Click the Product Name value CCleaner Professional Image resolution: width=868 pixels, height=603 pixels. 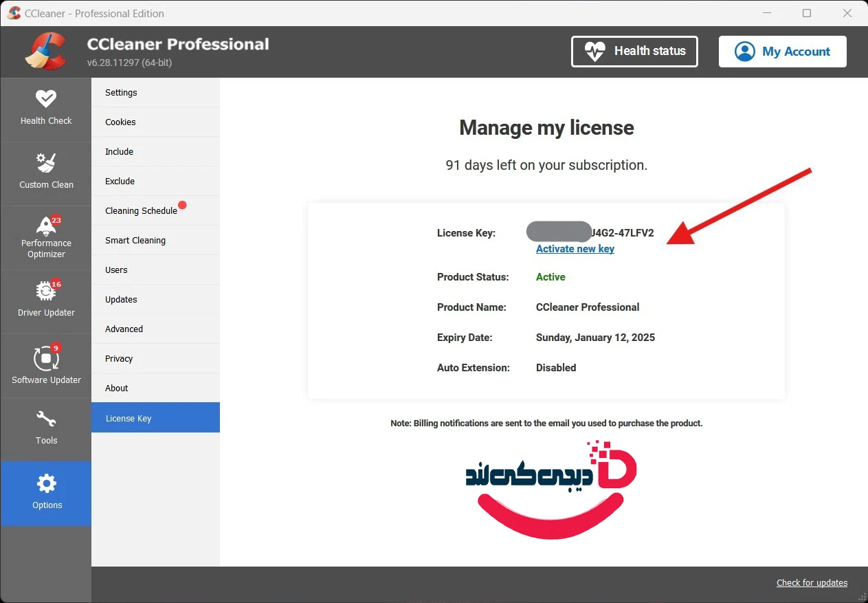[x=588, y=307]
